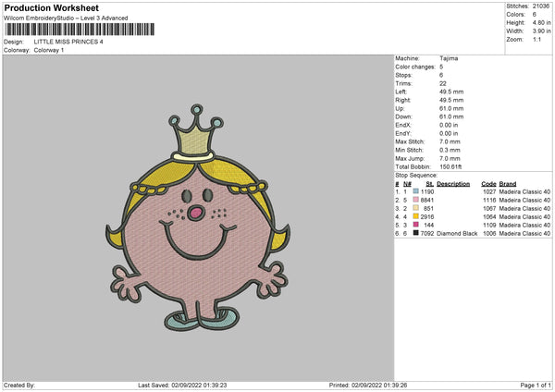555x392 pixels.
Task: Pick the cream thread swatch in stop 3
Action: 416,208
